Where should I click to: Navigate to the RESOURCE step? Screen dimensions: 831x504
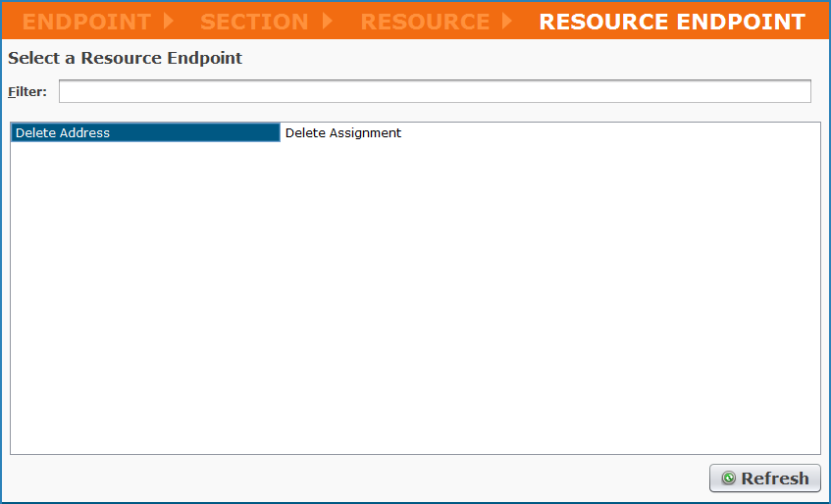click(x=425, y=21)
